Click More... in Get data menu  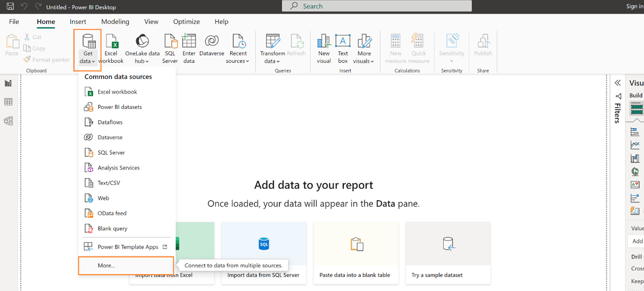point(106,265)
